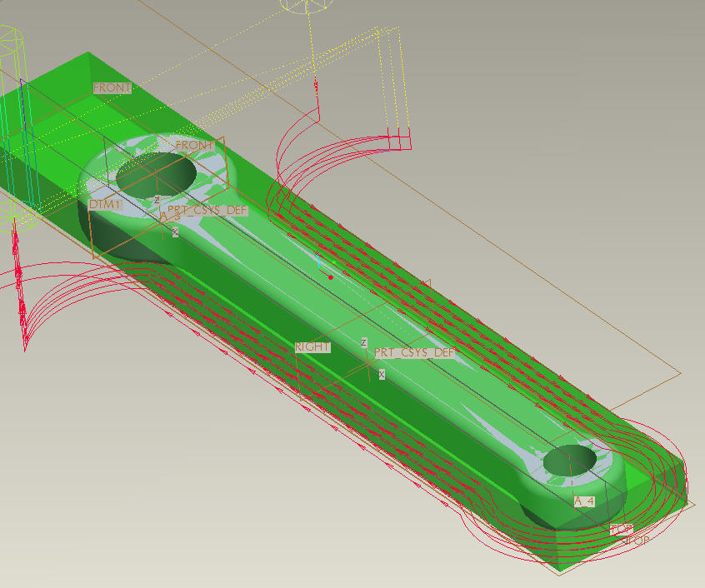Viewport: 705px width, 588px height.
Task: Pick the A_4 axis label
Action: coord(584,501)
